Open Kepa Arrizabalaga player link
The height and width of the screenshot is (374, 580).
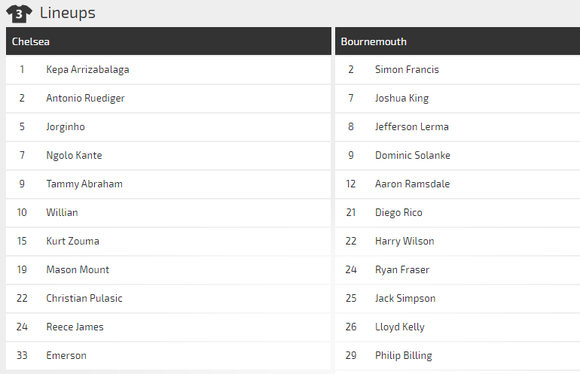(x=88, y=70)
